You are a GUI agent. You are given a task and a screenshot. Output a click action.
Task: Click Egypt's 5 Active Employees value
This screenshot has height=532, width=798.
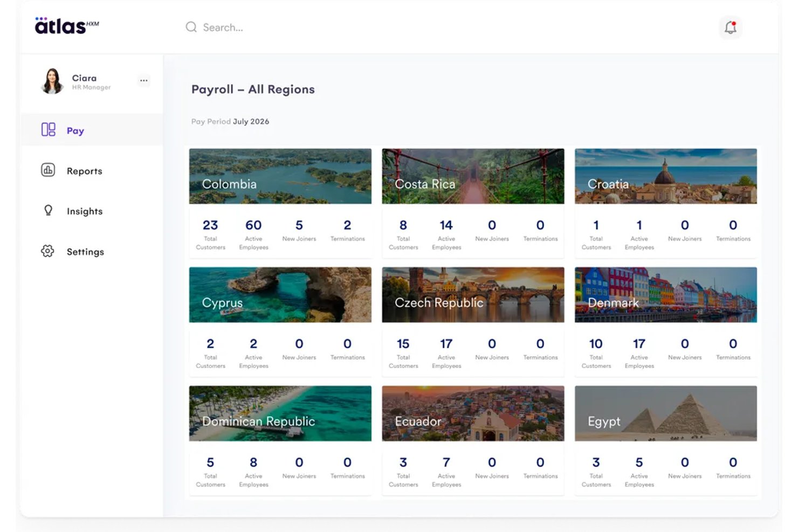639,462
